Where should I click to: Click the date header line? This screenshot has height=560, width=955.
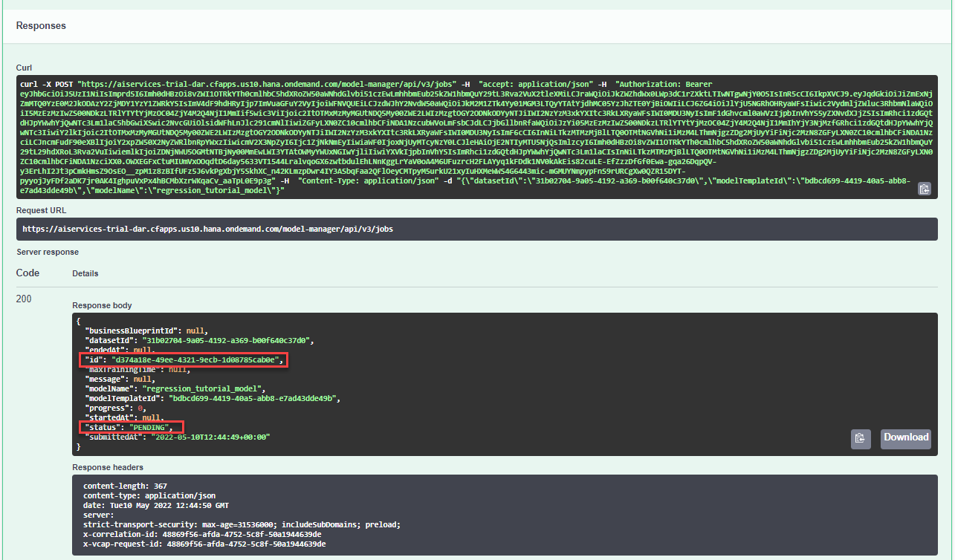pyautogui.click(x=155, y=505)
